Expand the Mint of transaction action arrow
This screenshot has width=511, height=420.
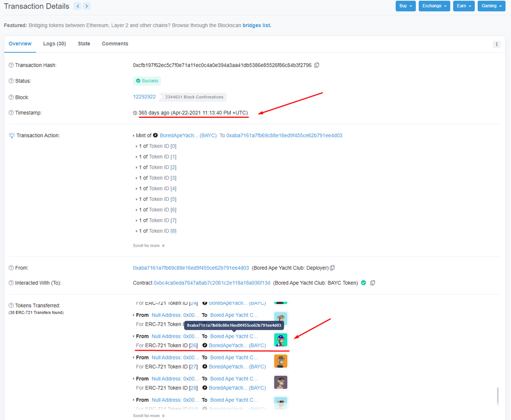pos(134,135)
